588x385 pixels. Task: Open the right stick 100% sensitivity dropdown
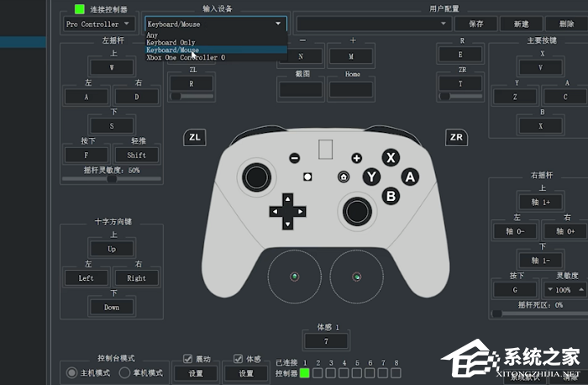click(x=564, y=289)
